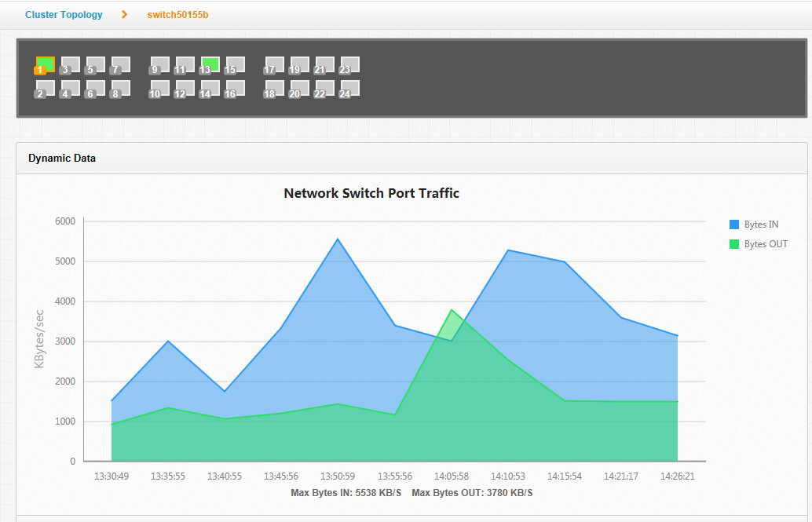
Task: Click the blue Bytes IN color swatch
Action: (734, 224)
